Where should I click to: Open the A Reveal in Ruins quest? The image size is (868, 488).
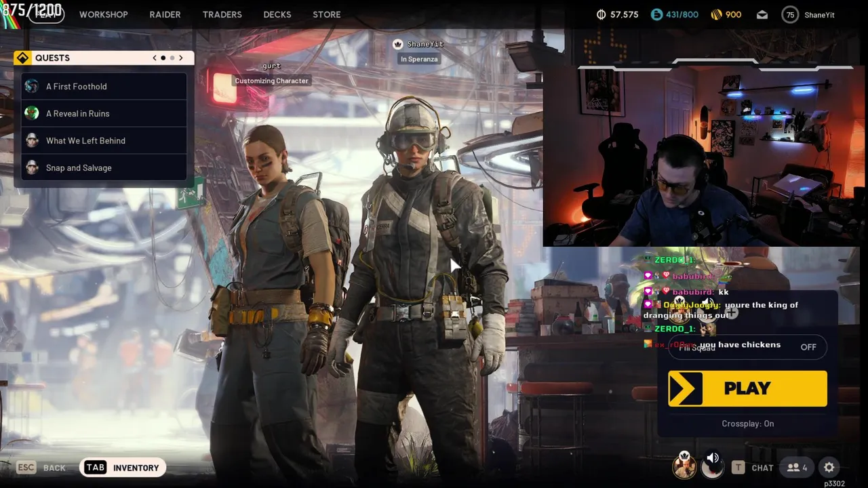coord(104,113)
